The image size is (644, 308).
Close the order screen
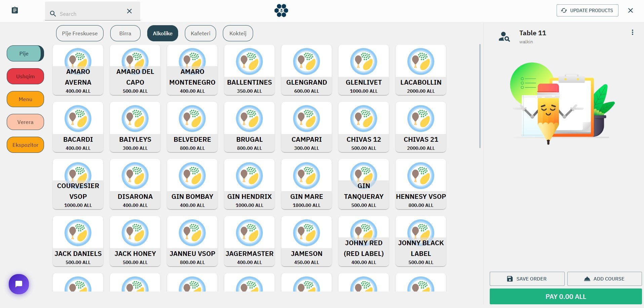click(631, 10)
